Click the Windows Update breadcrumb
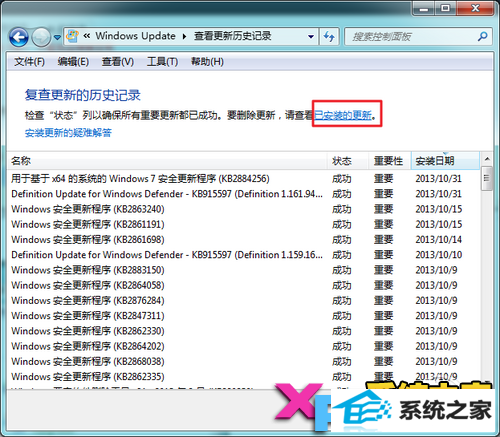Screen dimensions: 500x437 pyautogui.click(x=135, y=36)
